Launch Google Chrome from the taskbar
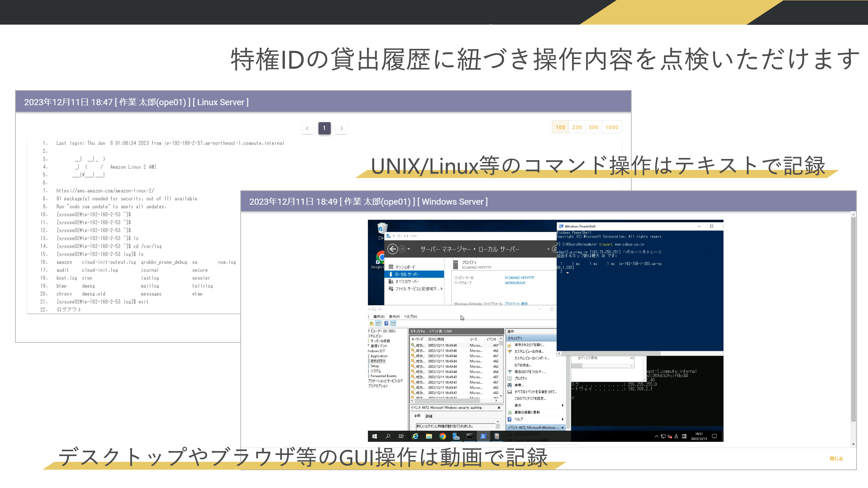The image size is (868, 488). pyautogui.click(x=443, y=436)
